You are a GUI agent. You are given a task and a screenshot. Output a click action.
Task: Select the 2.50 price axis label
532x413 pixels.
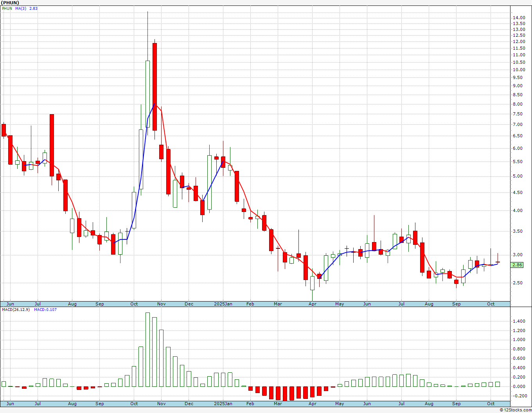(x=518, y=283)
